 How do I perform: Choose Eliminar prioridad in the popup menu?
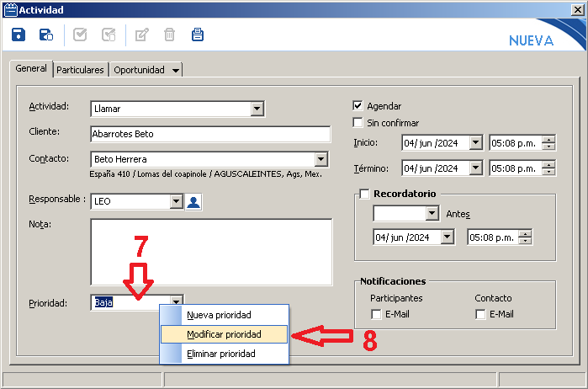[x=221, y=354]
